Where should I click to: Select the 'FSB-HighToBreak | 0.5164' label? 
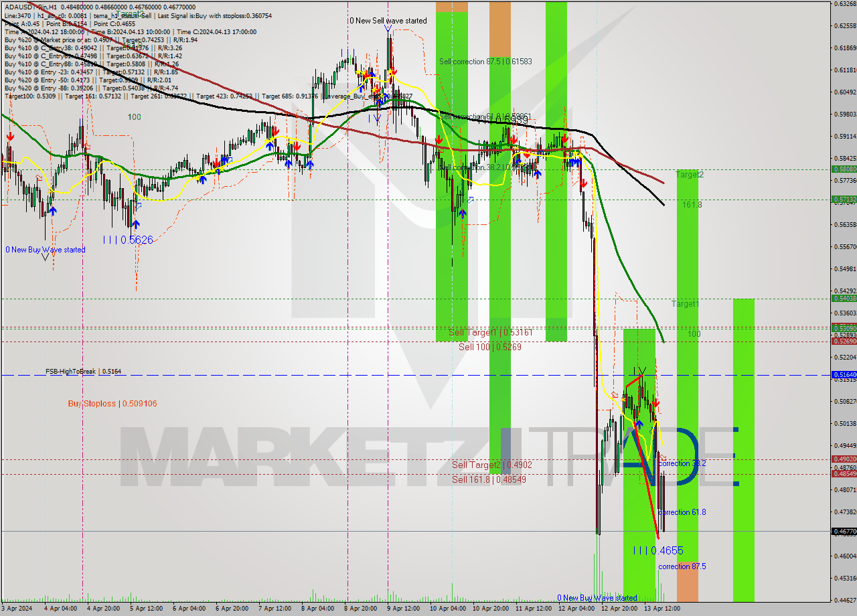[x=84, y=371]
